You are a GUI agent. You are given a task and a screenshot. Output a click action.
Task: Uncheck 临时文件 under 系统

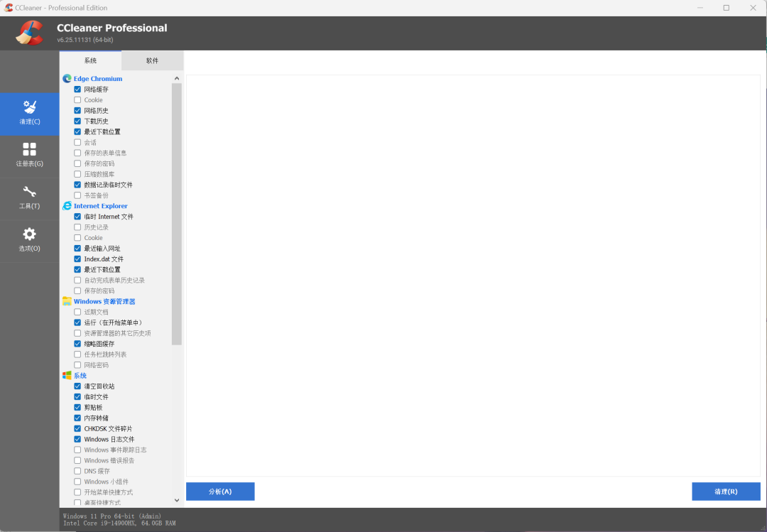click(77, 397)
